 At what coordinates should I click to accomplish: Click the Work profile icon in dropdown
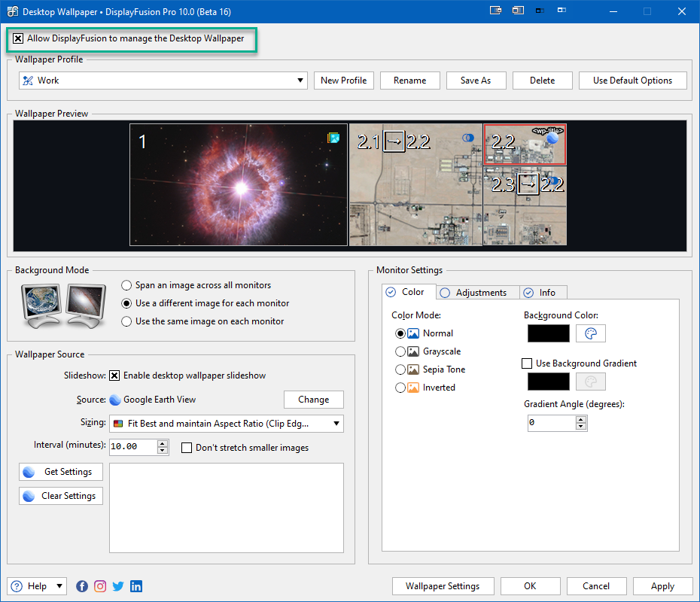point(28,81)
